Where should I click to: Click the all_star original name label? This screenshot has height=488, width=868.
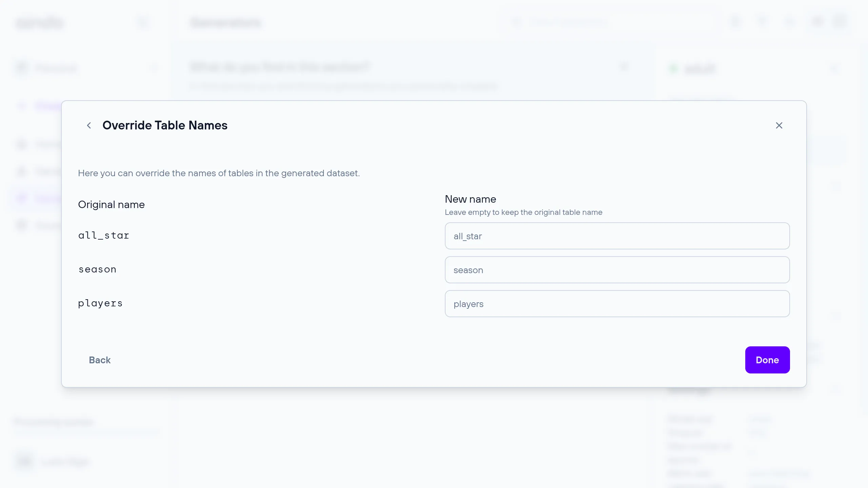[x=104, y=236]
